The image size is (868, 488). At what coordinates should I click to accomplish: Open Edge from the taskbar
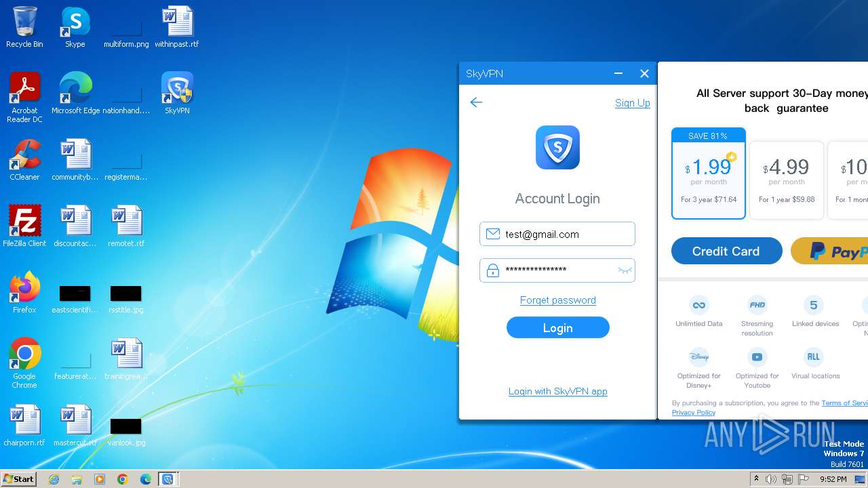[146, 479]
